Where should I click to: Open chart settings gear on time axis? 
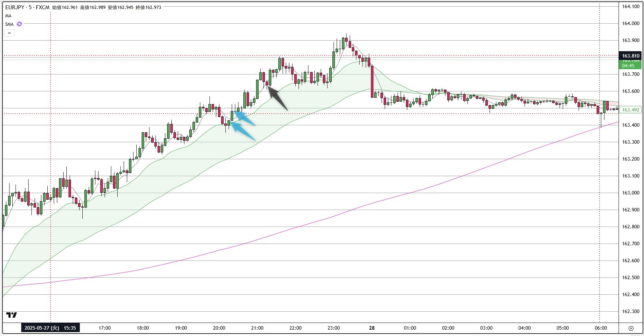(x=631, y=328)
